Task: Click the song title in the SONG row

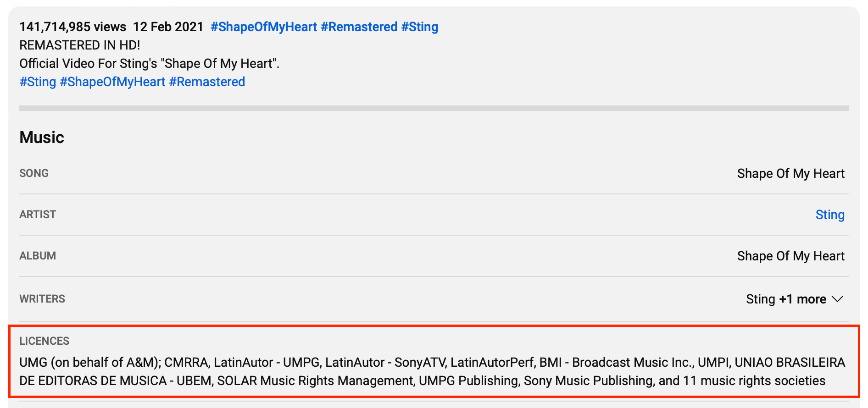Action: pos(790,174)
